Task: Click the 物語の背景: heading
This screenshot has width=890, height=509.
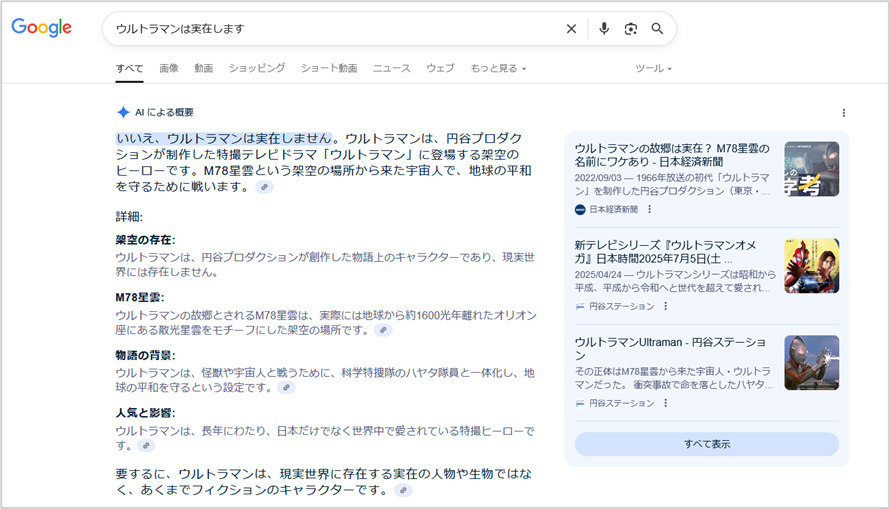Action: tap(145, 355)
